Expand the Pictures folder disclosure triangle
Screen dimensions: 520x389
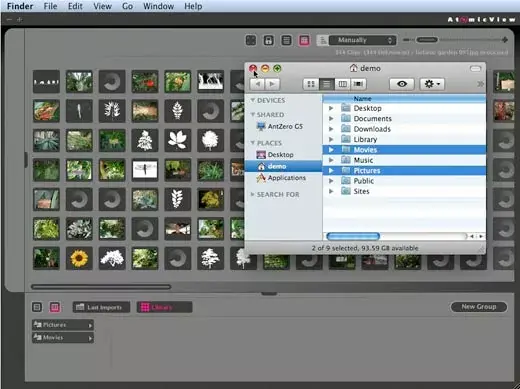[x=331, y=171]
